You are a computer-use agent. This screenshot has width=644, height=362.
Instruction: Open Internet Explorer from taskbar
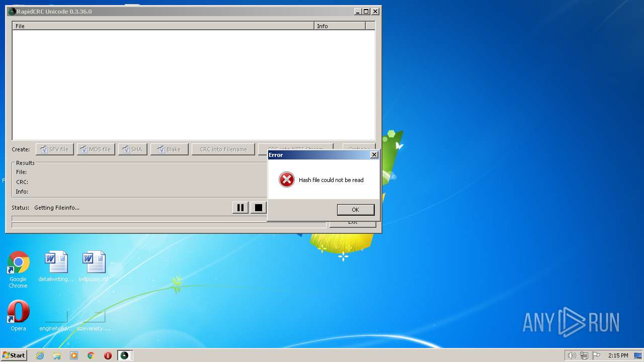pos(40,355)
